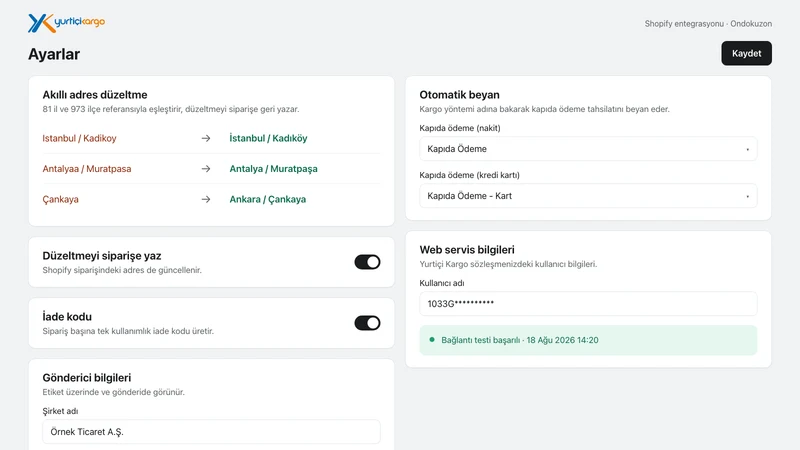Click the red 'Çankaya' source text

coord(60,199)
